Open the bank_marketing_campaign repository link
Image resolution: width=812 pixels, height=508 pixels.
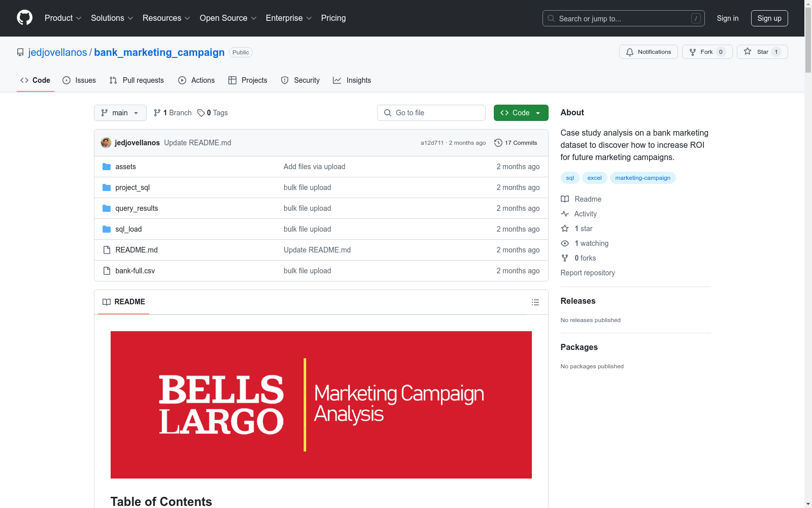coord(159,52)
